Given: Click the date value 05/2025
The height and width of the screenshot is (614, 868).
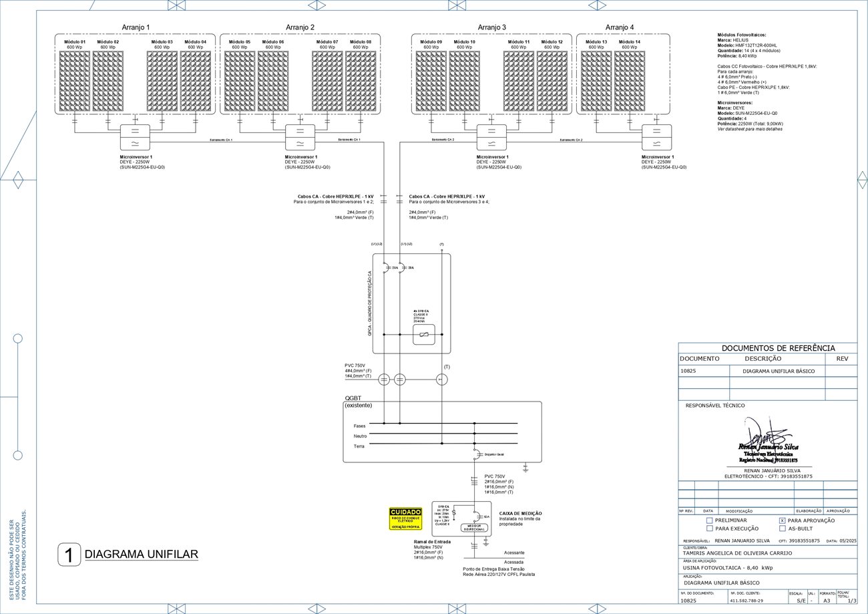Looking at the screenshot, I should [848, 541].
